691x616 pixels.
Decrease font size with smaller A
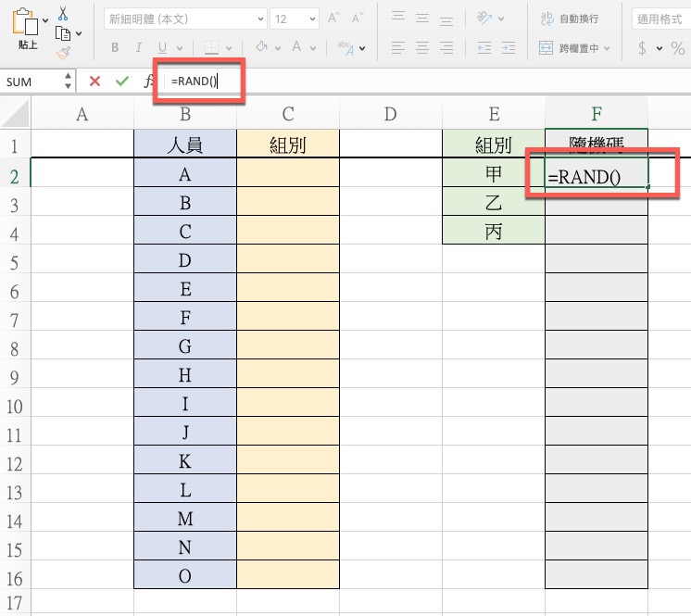coord(358,19)
